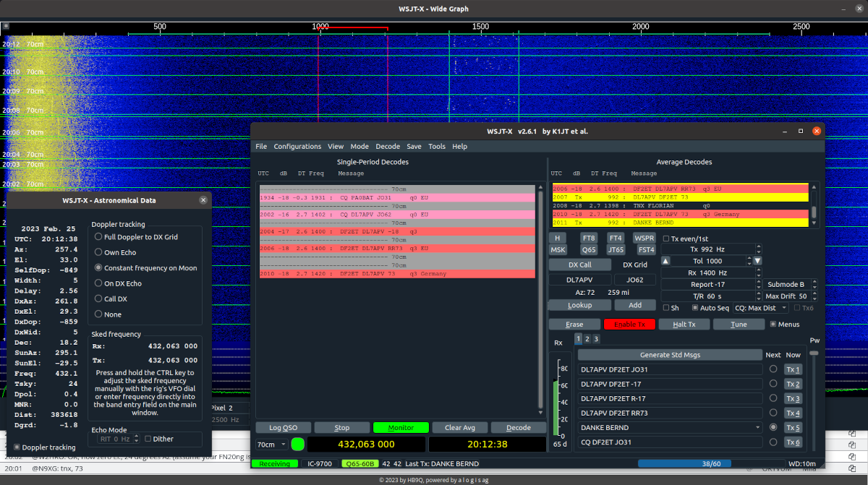
Task: Click the red Enable Tx button
Action: (x=629, y=325)
